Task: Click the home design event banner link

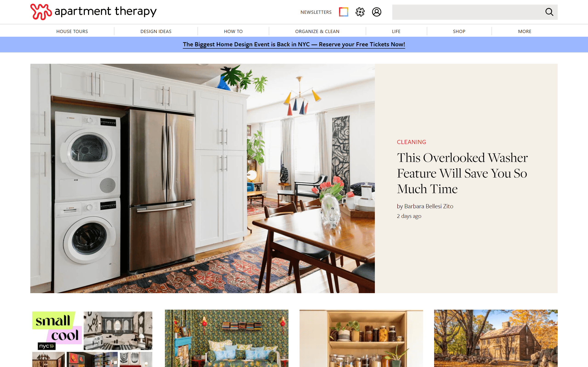Action: point(293,44)
